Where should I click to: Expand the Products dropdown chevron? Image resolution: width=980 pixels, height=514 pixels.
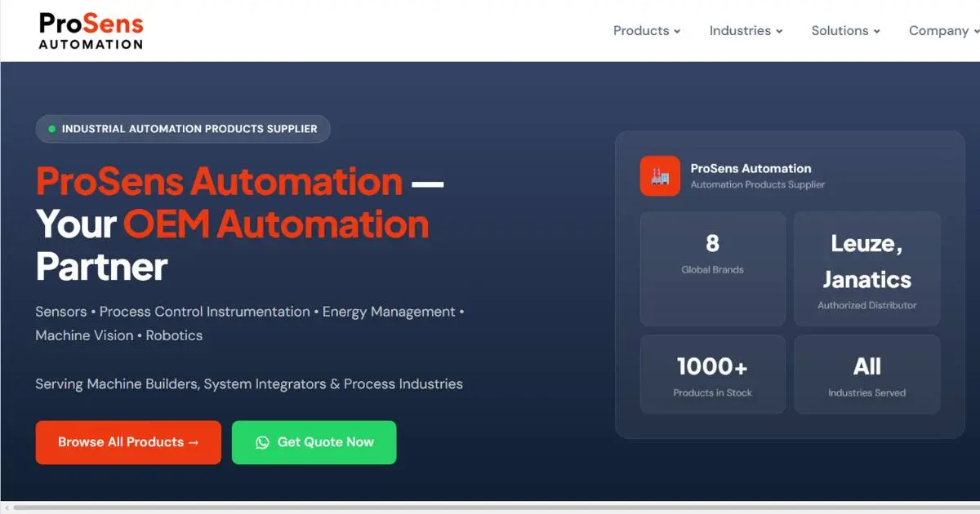click(x=677, y=32)
